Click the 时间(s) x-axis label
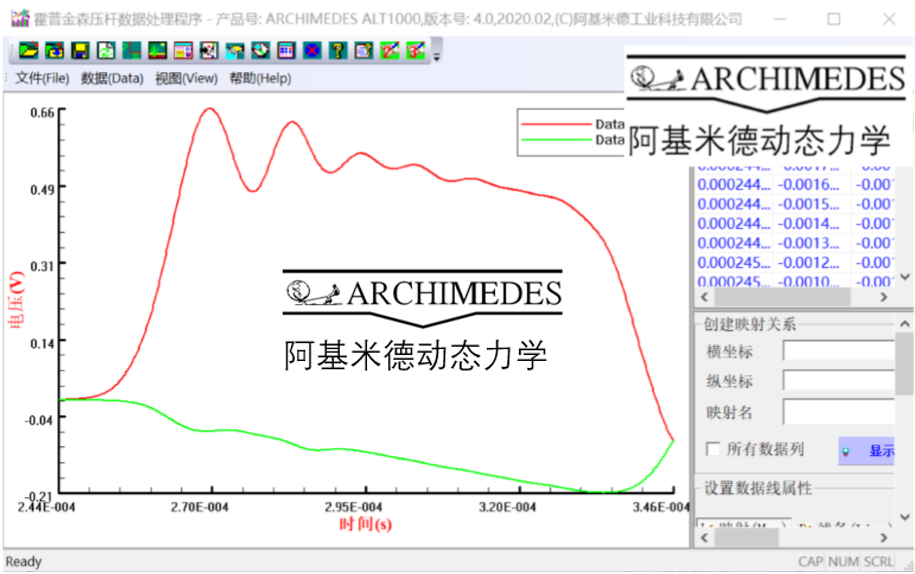The image size is (915, 574). click(x=366, y=524)
